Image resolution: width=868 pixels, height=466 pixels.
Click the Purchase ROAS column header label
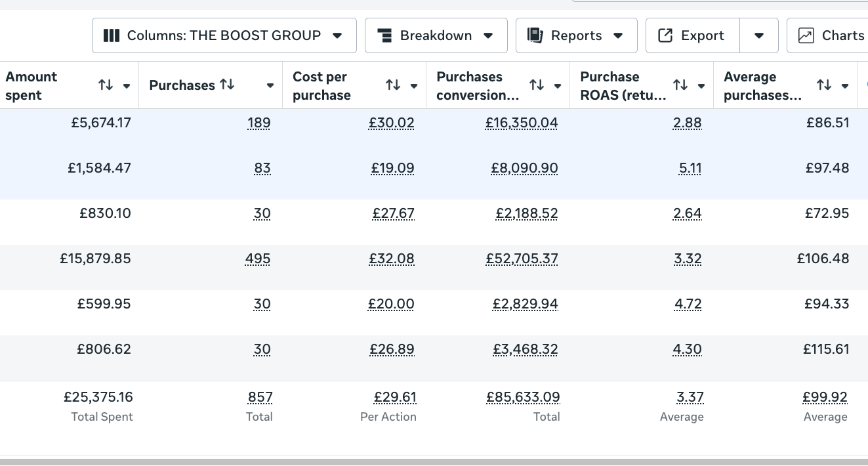(623, 86)
